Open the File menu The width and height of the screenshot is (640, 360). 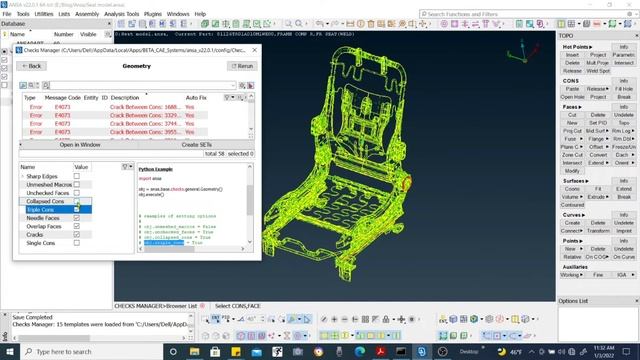(x=7, y=14)
